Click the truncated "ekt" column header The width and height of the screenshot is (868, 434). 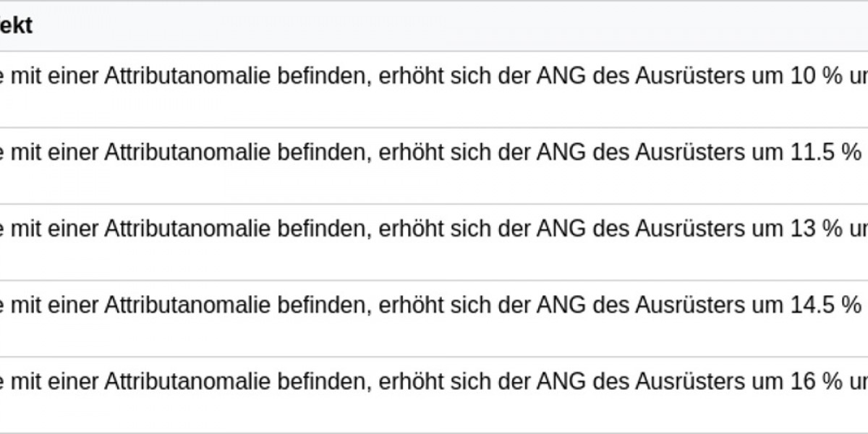16,25
